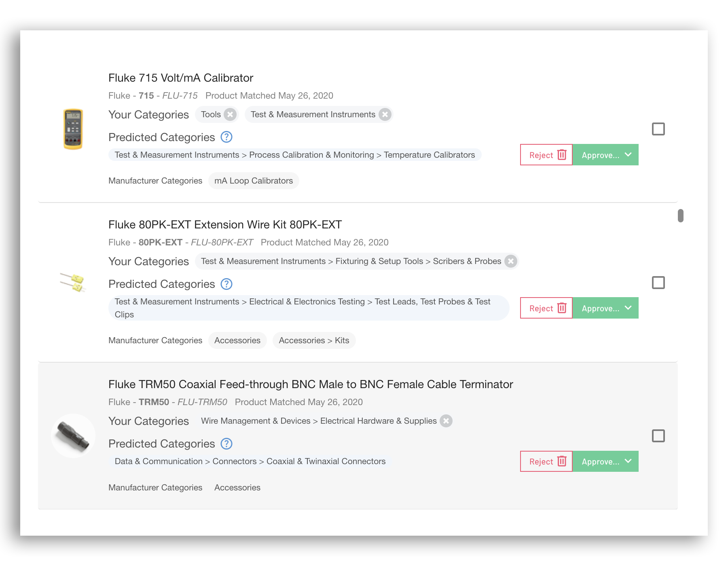Reject prediction for TRM50 Cable Terminator

546,461
